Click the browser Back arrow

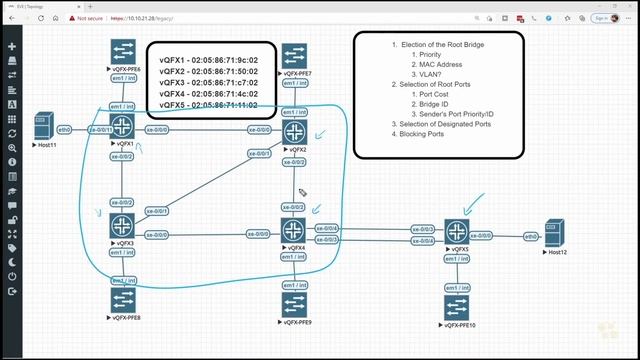tap(11, 18)
